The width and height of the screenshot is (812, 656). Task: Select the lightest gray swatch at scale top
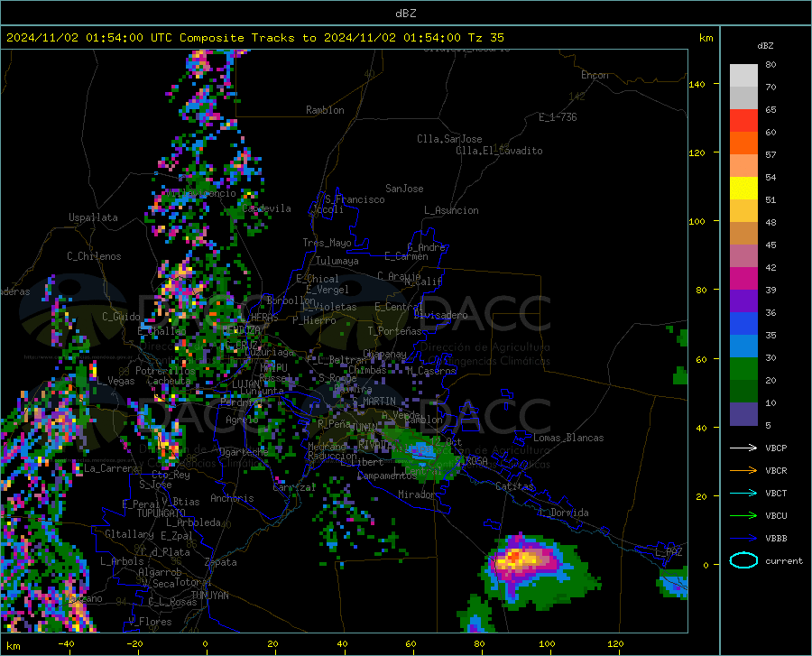743,76
